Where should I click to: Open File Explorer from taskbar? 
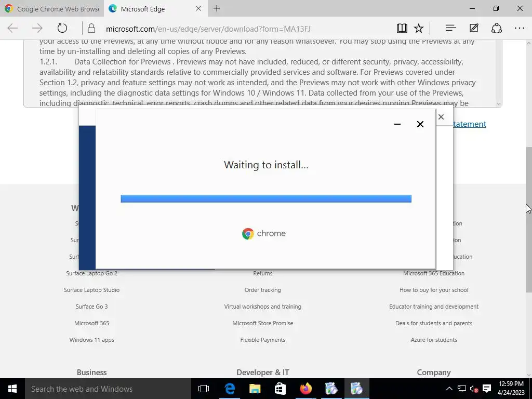[255, 389]
